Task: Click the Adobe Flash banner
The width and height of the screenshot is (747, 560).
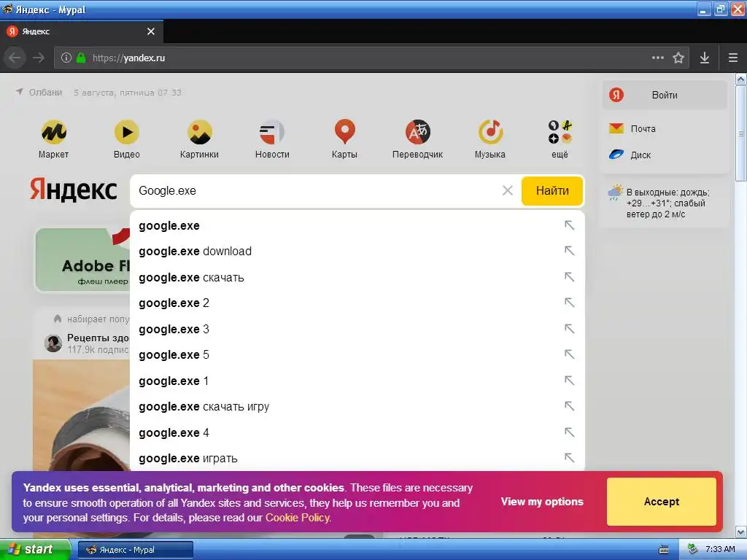Action: (x=83, y=260)
